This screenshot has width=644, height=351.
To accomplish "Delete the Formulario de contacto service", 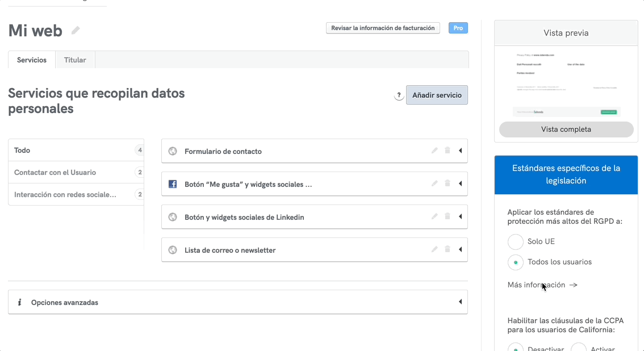I will [x=447, y=151].
